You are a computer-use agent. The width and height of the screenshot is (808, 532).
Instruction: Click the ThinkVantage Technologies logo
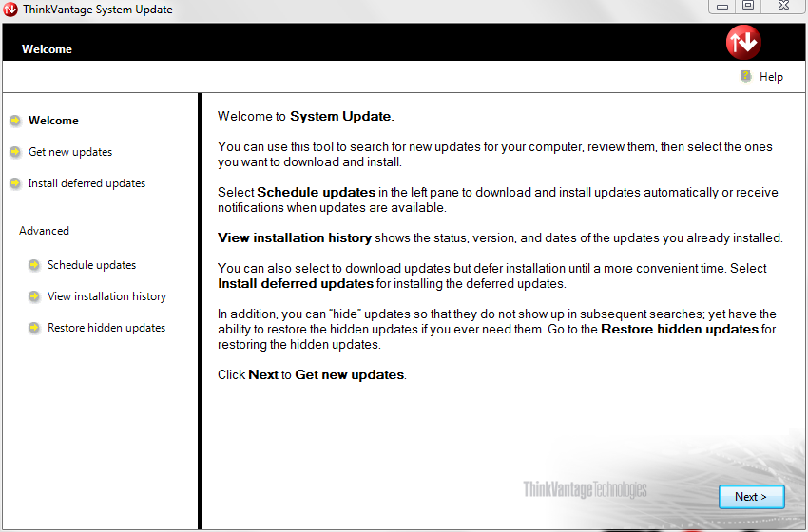click(x=585, y=489)
